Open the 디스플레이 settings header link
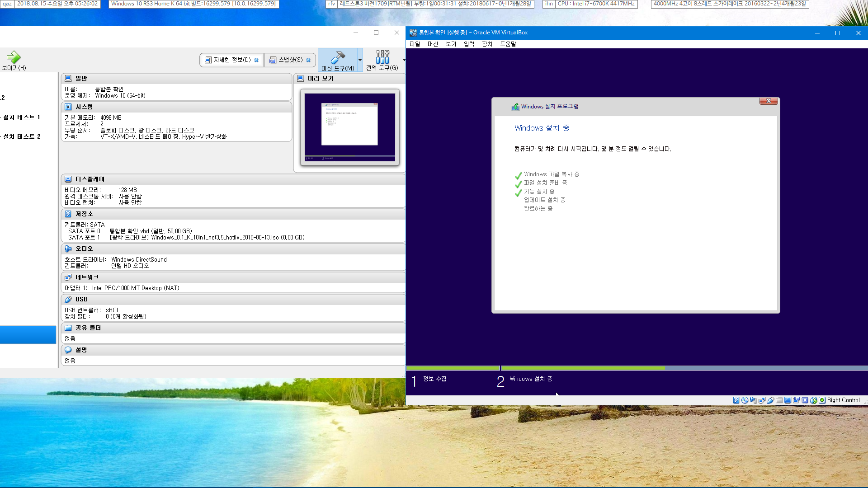 coord(90,179)
